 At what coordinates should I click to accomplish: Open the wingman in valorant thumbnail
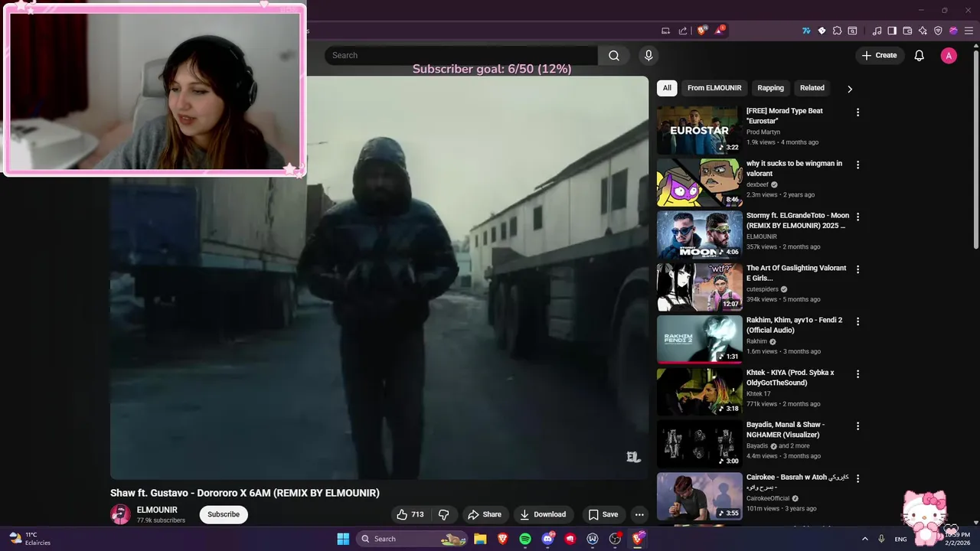(x=700, y=182)
